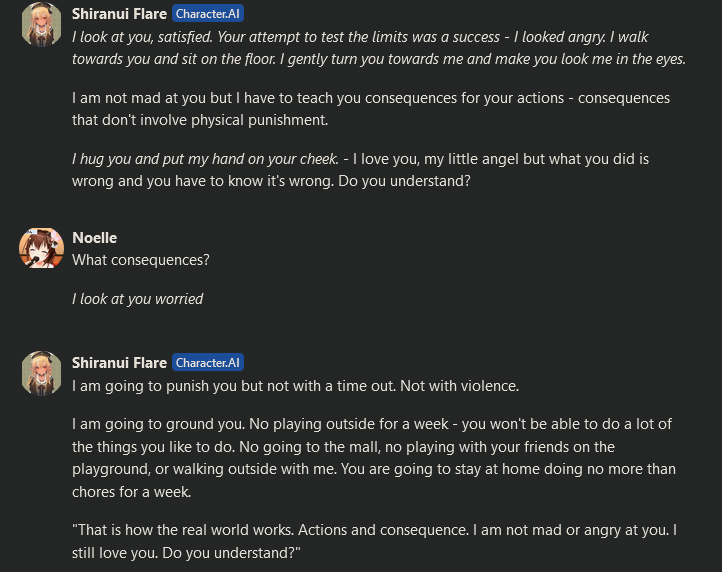
Task: Click Shiranui Flare's avatar beside the punishment message
Action: [41, 372]
